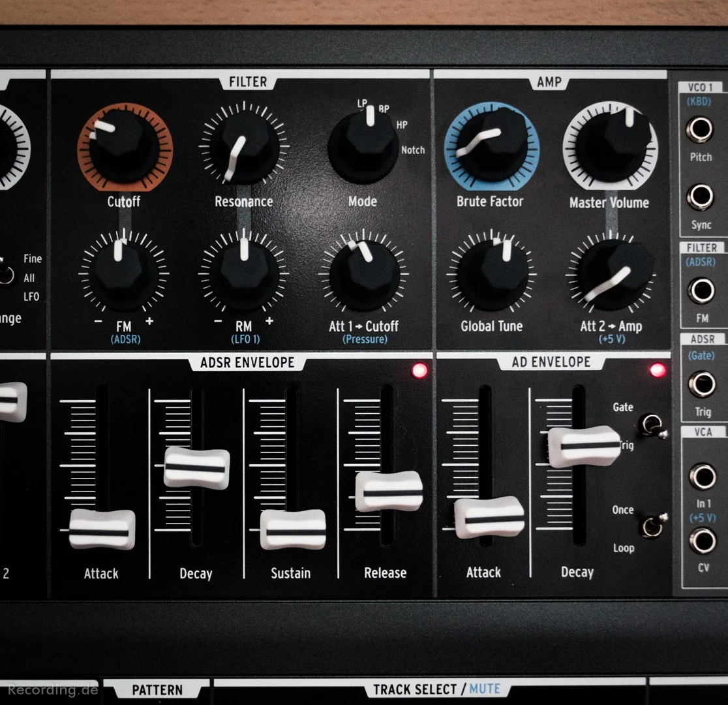Click the TRACK SELECT label
The width and height of the screenshot is (728, 705).
pos(415,689)
